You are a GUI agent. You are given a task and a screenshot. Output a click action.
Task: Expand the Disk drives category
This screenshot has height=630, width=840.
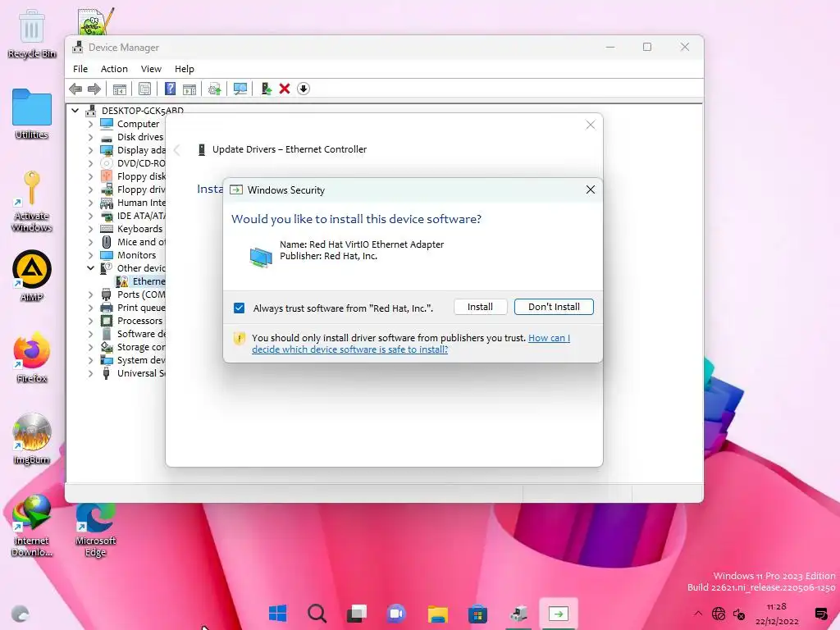[90, 137]
